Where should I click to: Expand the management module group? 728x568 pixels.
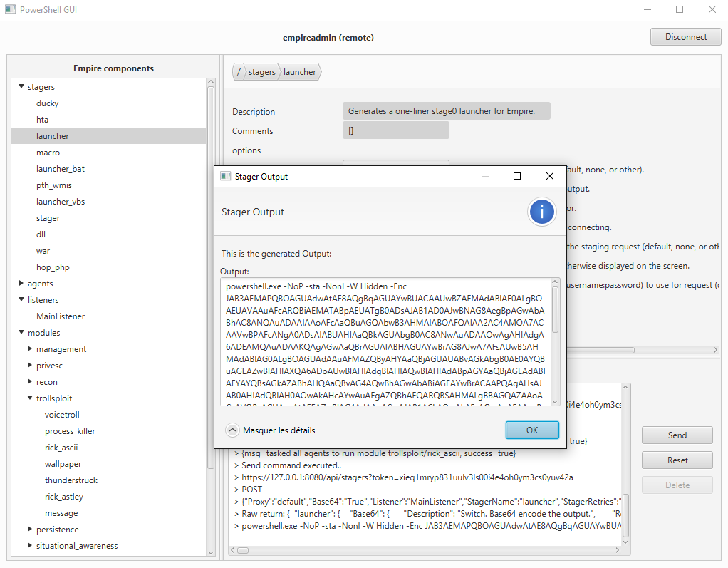pos(30,348)
